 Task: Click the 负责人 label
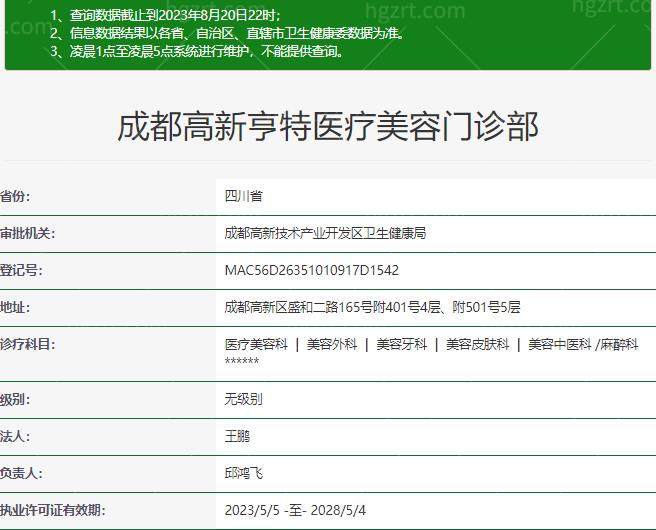(21, 473)
